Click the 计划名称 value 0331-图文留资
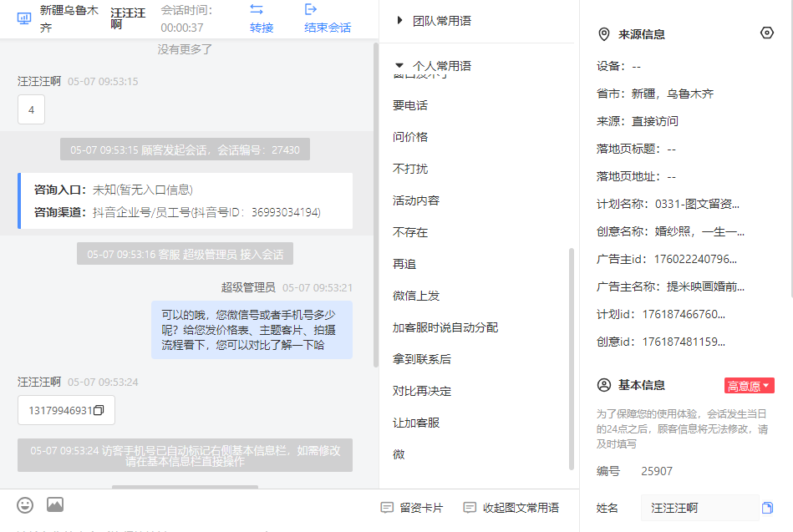The height and width of the screenshot is (532, 793). click(x=697, y=205)
